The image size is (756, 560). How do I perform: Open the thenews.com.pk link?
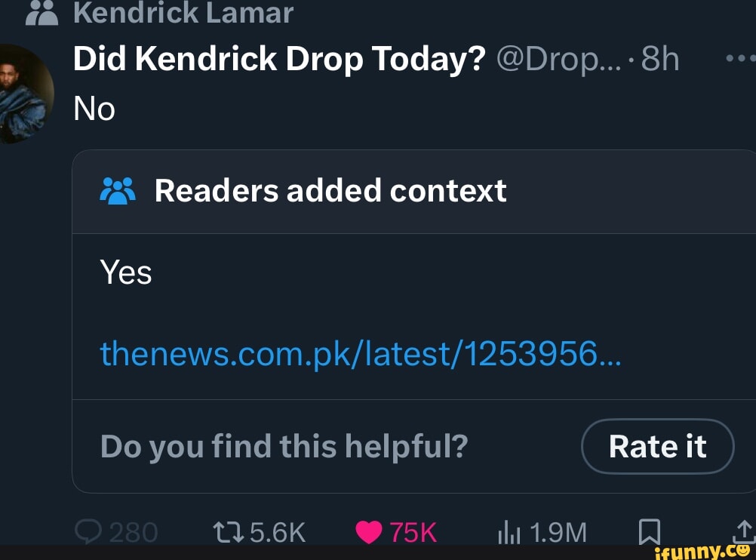(x=360, y=352)
